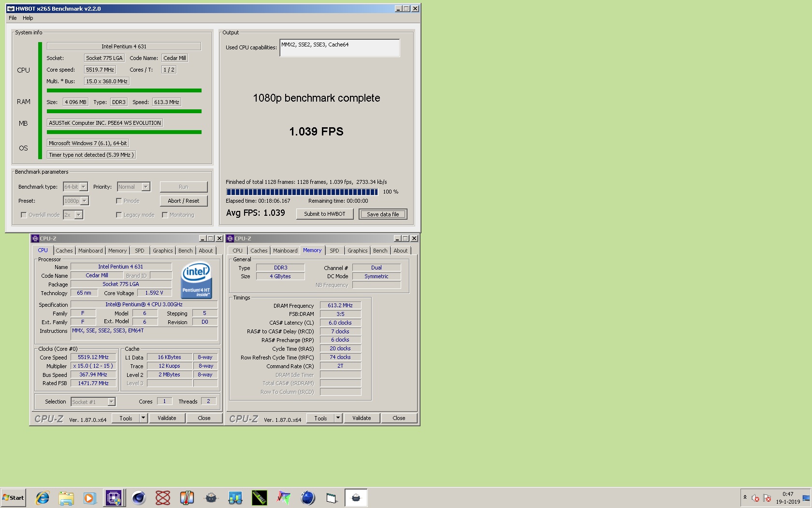Open the Help menu in HWBOT
Image resolution: width=812 pixels, height=508 pixels.
point(28,18)
